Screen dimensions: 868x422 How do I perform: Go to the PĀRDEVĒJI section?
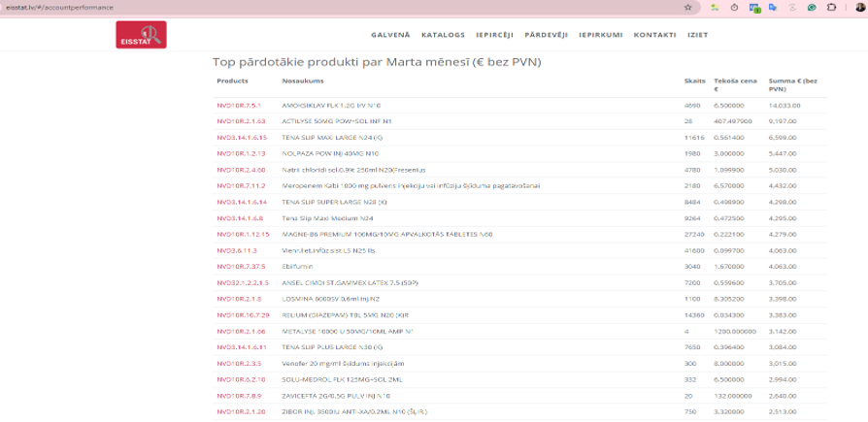[x=547, y=35]
